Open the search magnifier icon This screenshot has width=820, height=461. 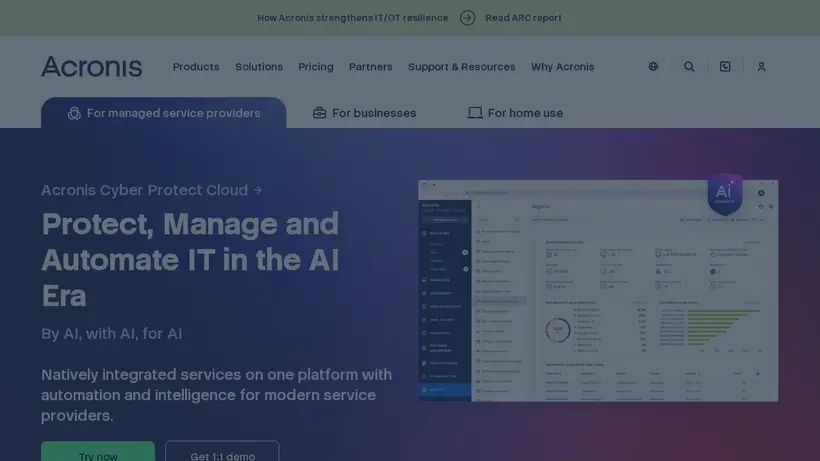pyautogui.click(x=689, y=66)
